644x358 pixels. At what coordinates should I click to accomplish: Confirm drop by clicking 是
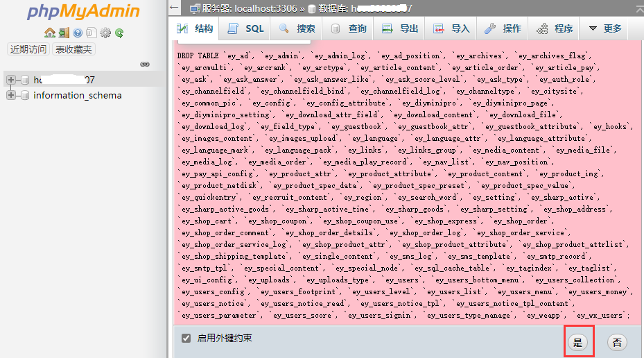(578, 342)
